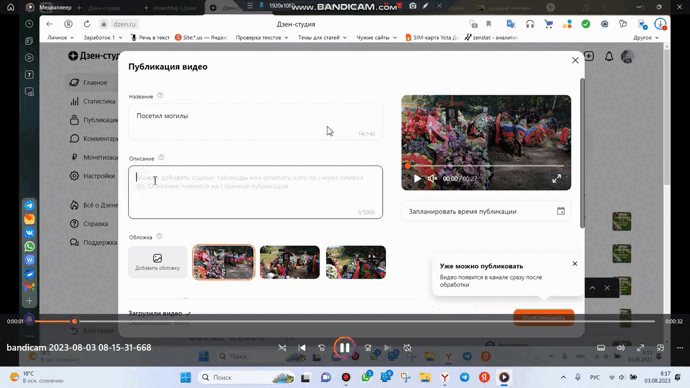Open Запланировать время публикации calendar

561,211
